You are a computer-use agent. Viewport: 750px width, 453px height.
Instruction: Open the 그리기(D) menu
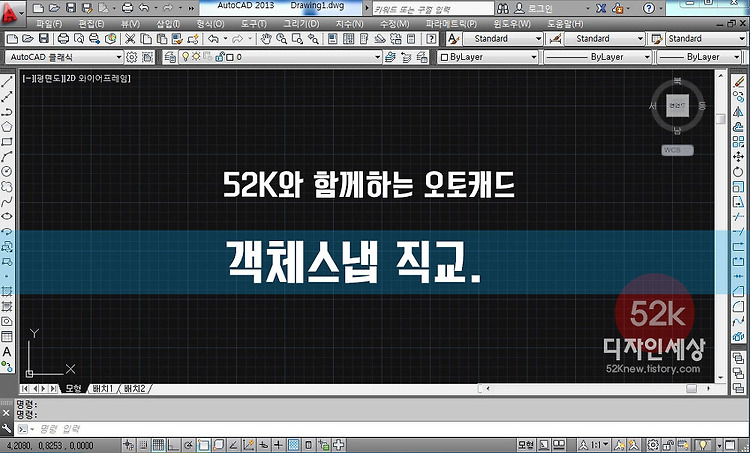pyautogui.click(x=301, y=24)
